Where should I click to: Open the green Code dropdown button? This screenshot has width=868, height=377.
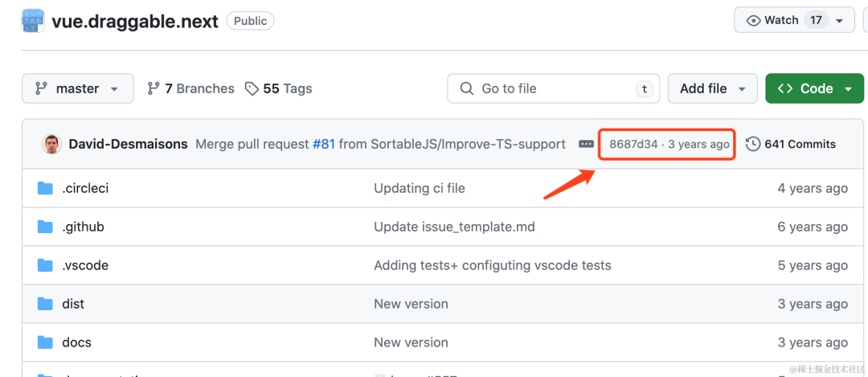815,88
